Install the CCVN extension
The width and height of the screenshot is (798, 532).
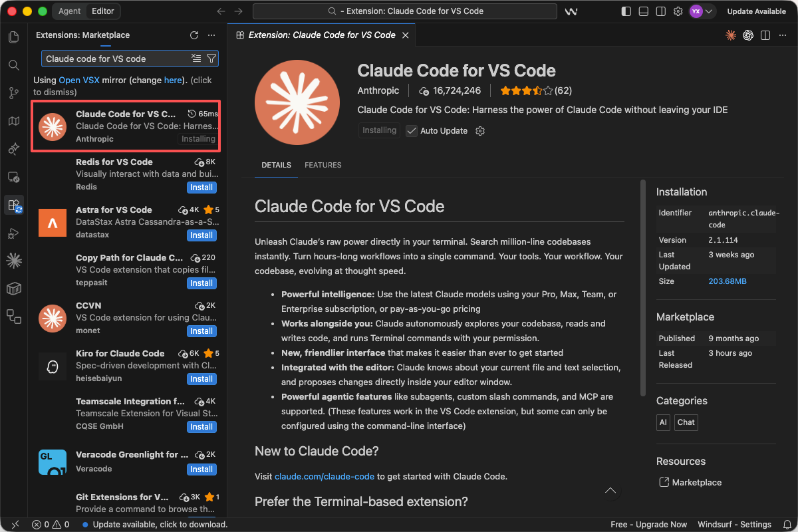pyautogui.click(x=201, y=331)
